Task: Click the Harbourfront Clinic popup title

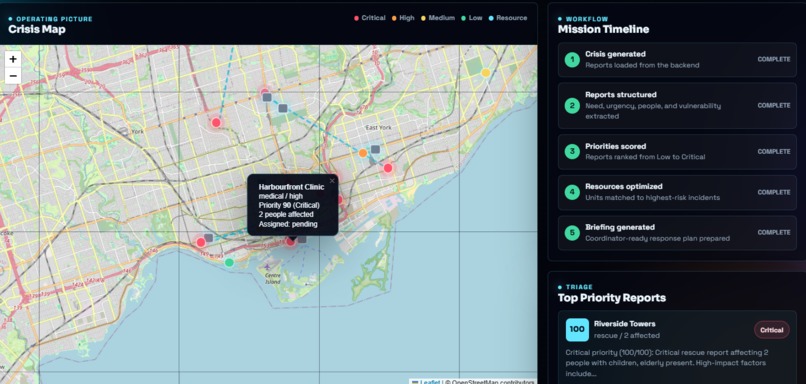Action: 291,187
